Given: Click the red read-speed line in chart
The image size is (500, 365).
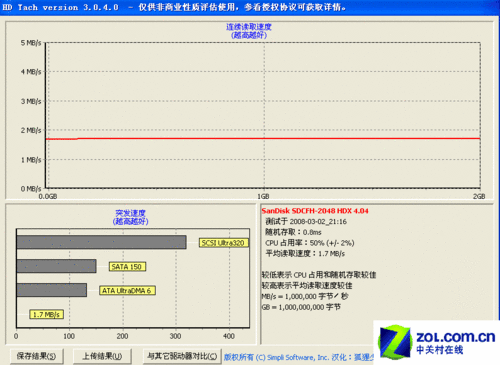Looking at the screenshot, I should 263,138.
